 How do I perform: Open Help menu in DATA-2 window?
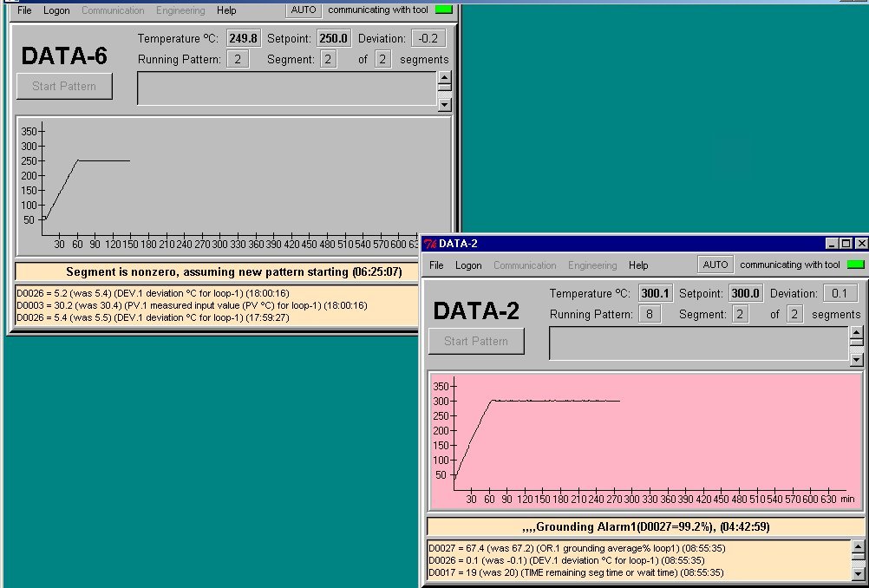click(x=638, y=265)
